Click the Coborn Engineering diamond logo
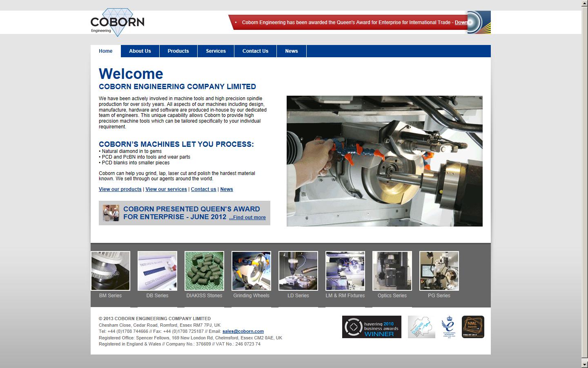Screen dimensions: 588x368 117,22
